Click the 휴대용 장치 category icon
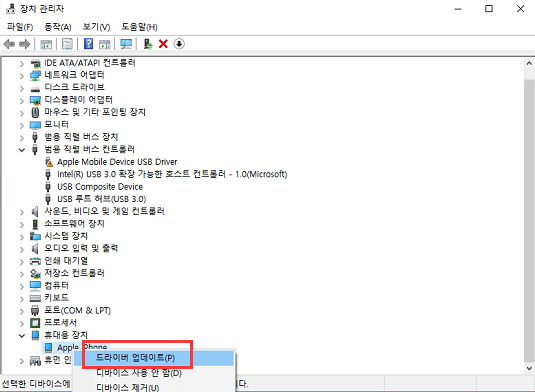The image size is (535, 392). point(35,335)
